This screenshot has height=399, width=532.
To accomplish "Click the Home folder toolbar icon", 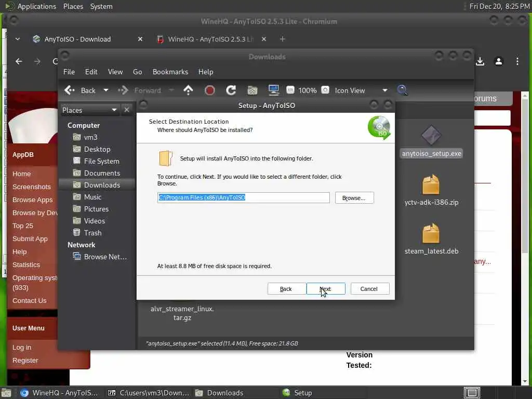I will [252, 90].
